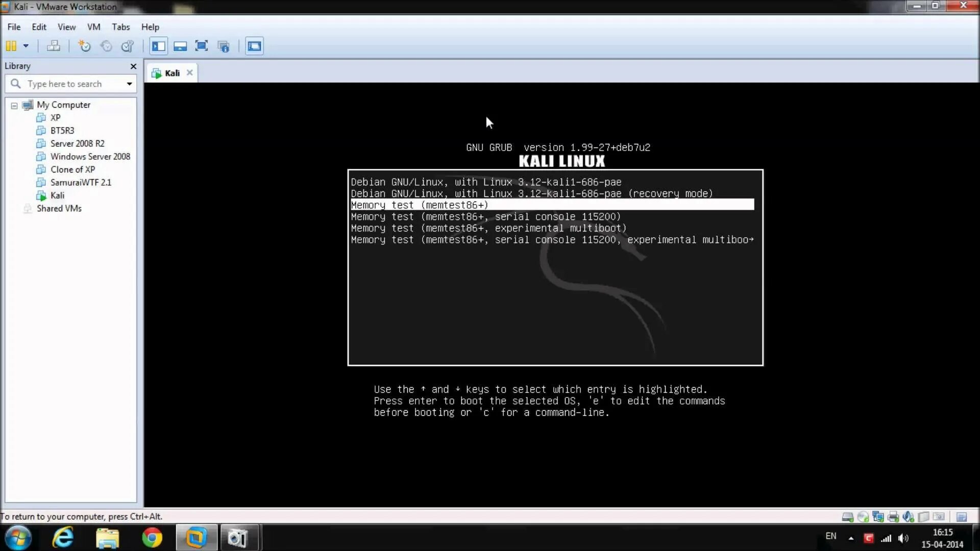980x551 pixels.
Task: Select Debian GNU/Linux recovery mode entry
Action: pyautogui.click(x=531, y=193)
